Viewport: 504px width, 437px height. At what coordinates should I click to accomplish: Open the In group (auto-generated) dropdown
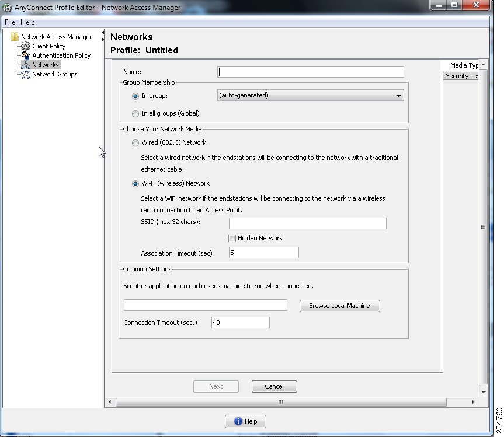[311, 95]
